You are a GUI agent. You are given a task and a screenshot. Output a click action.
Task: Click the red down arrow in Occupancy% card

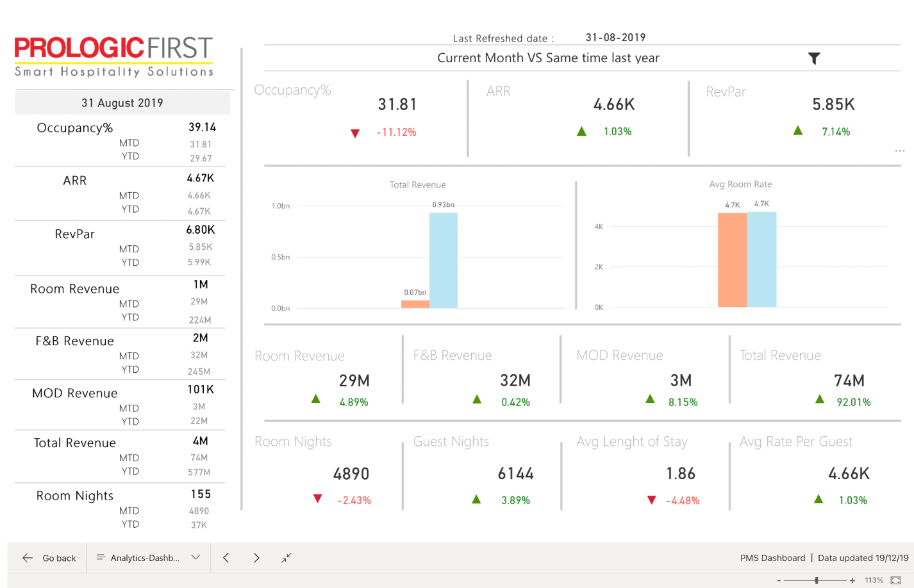pyautogui.click(x=355, y=133)
